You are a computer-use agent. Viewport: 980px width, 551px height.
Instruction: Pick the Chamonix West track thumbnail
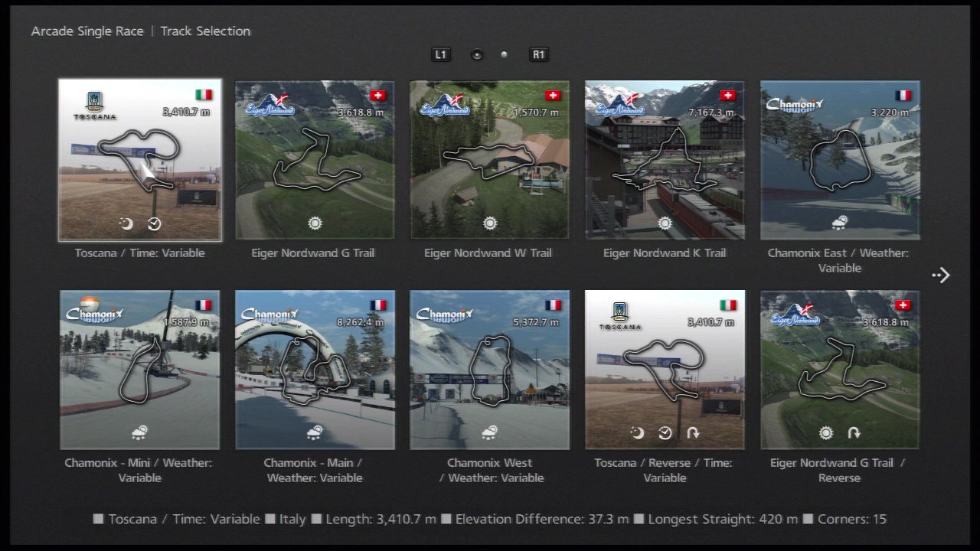[490, 370]
